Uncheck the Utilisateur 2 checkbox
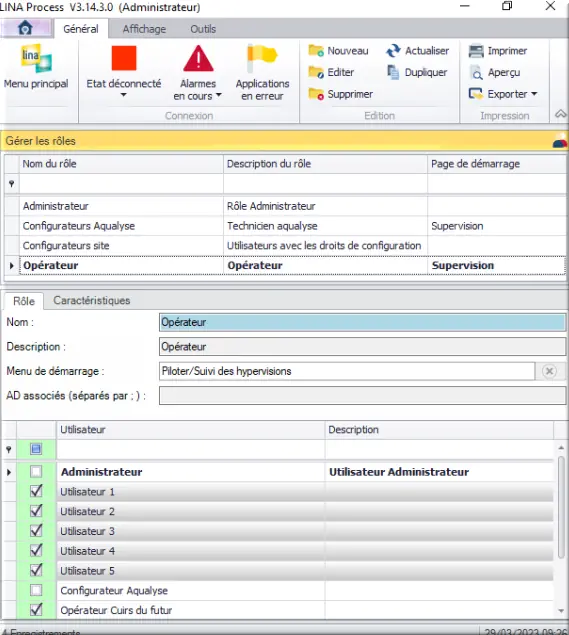This screenshot has height=635, width=569. pyautogui.click(x=36, y=511)
